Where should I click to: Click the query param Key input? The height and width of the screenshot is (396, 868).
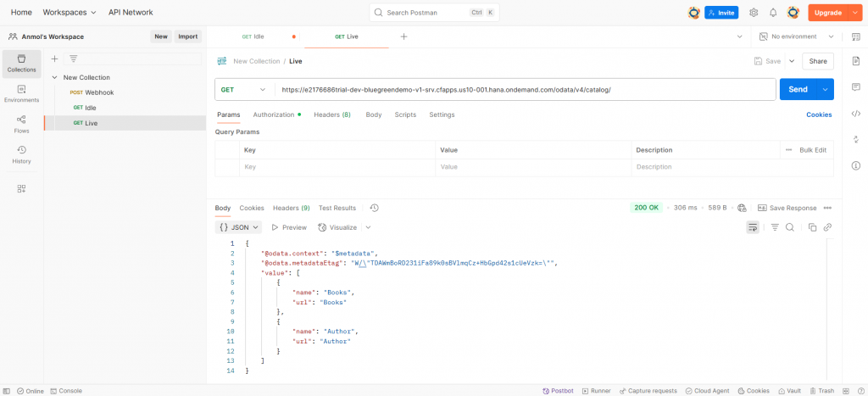click(337, 167)
